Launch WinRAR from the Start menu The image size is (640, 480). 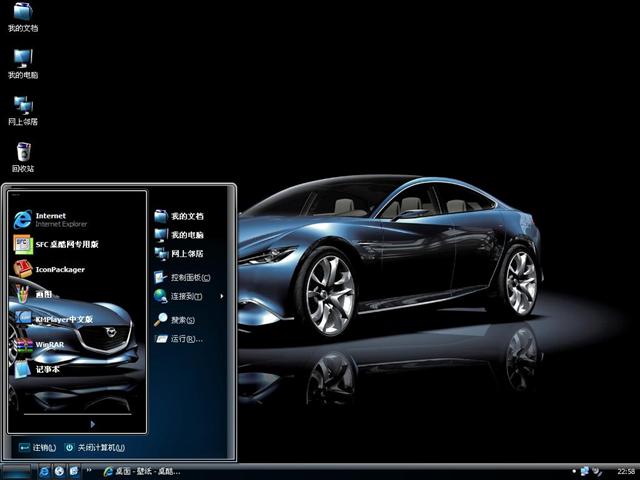pyautogui.click(x=50, y=344)
